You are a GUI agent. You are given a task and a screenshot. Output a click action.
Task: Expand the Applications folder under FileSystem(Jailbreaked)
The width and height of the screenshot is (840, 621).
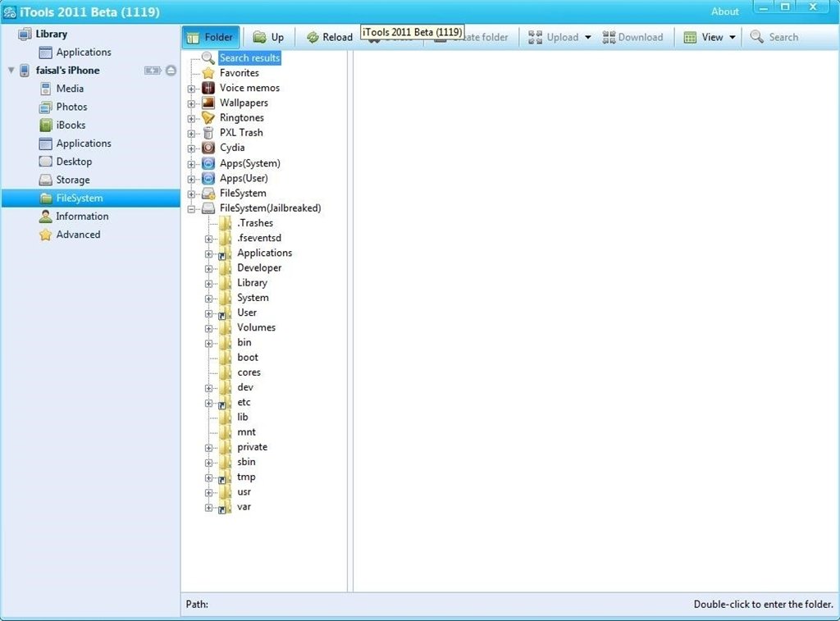[x=209, y=253]
